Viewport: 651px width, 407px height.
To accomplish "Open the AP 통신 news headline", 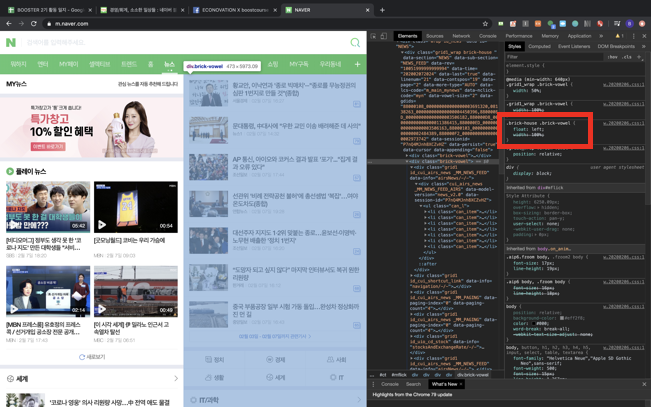I will tap(295, 163).
